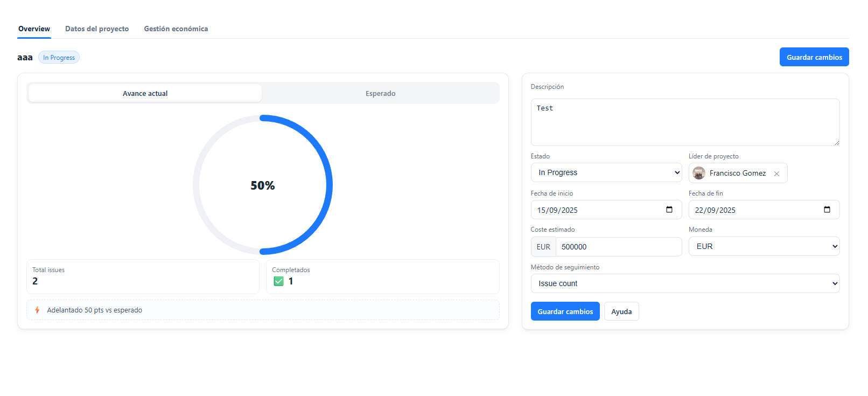This screenshot has height=396, width=868.
Task: Edit the Coste estimado amount field
Action: pos(619,247)
